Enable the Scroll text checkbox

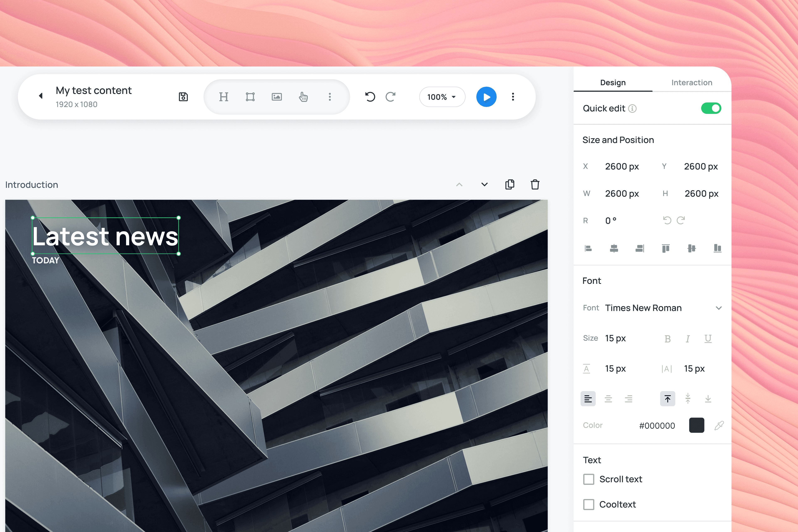pyautogui.click(x=589, y=479)
